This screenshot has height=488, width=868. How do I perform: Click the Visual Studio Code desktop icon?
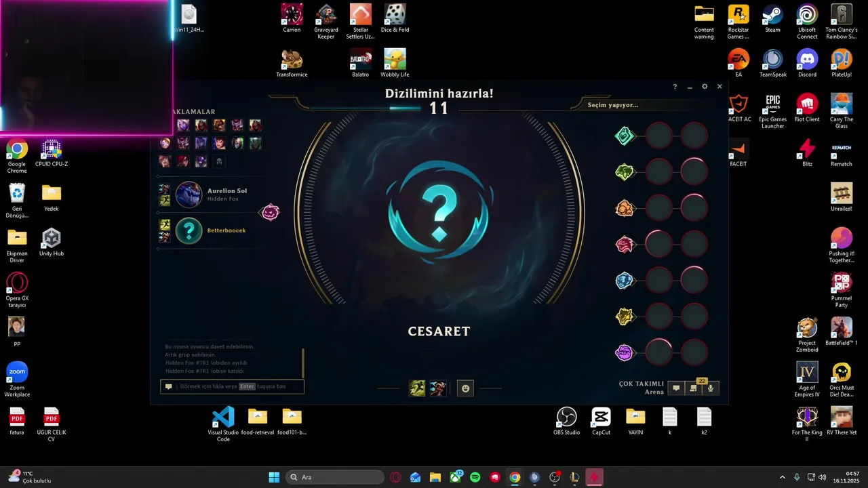click(x=223, y=424)
